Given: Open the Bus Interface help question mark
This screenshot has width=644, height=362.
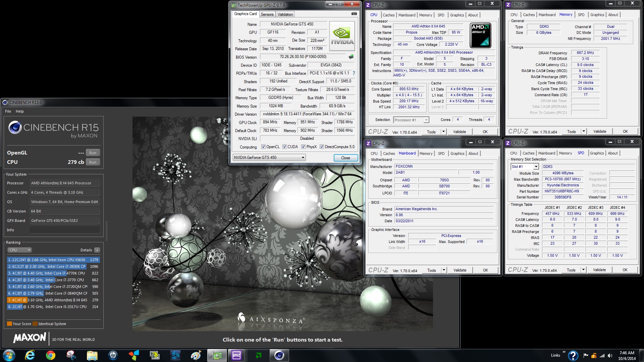Looking at the screenshot, I should (354, 73).
